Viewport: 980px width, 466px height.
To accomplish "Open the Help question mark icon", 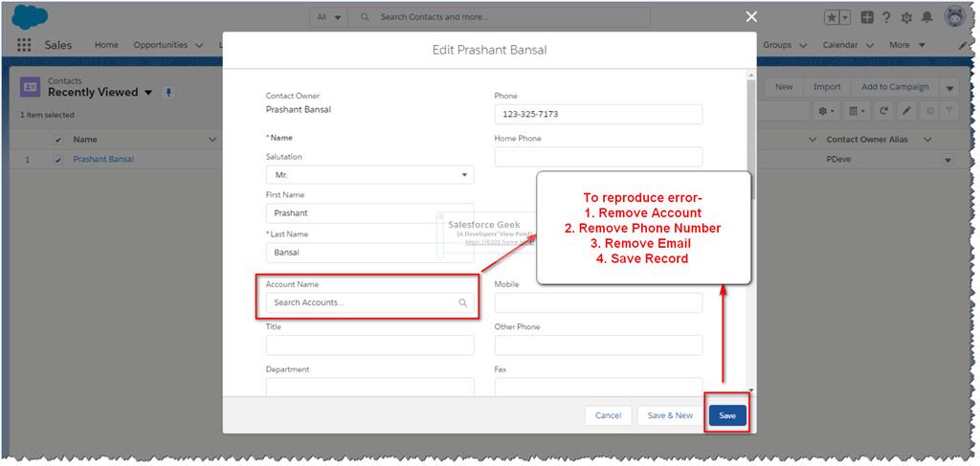I will coord(886,17).
